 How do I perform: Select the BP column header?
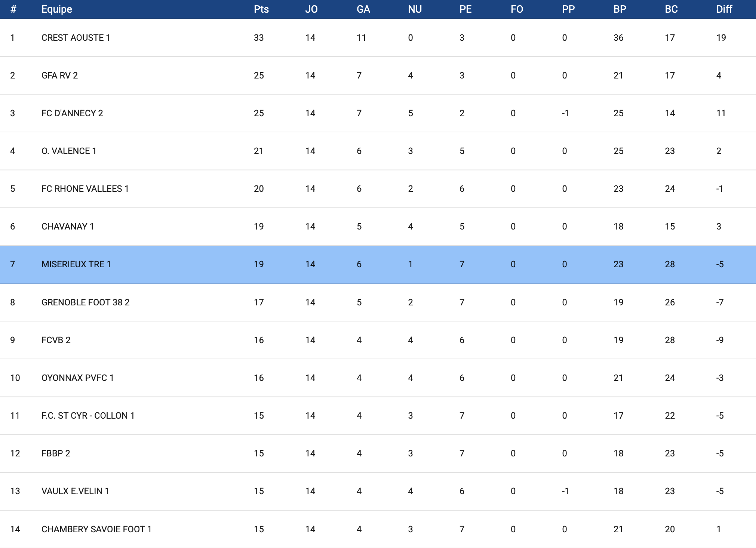click(x=620, y=9)
